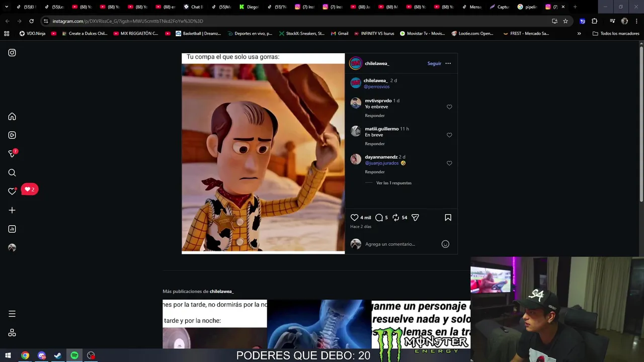Repost using the repost arrows icon

(x=395, y=218)
